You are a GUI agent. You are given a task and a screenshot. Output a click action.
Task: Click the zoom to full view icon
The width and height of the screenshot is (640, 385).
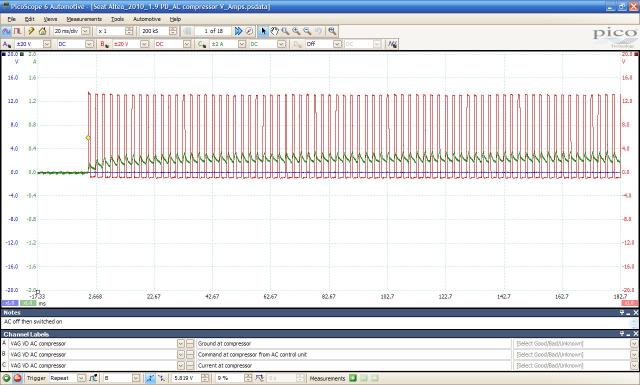click(332, 31)
